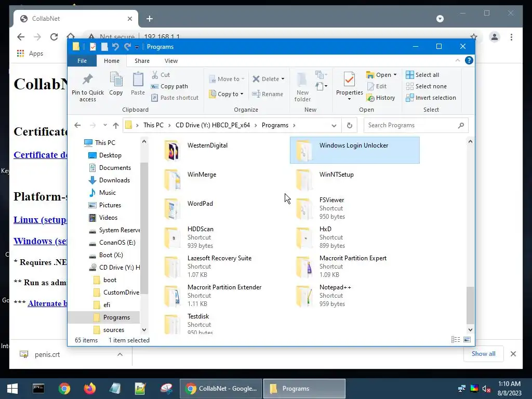Screen dimensions: 532x399
Task: Expand the address bar history dropdown
Action: tap(334, 125)
